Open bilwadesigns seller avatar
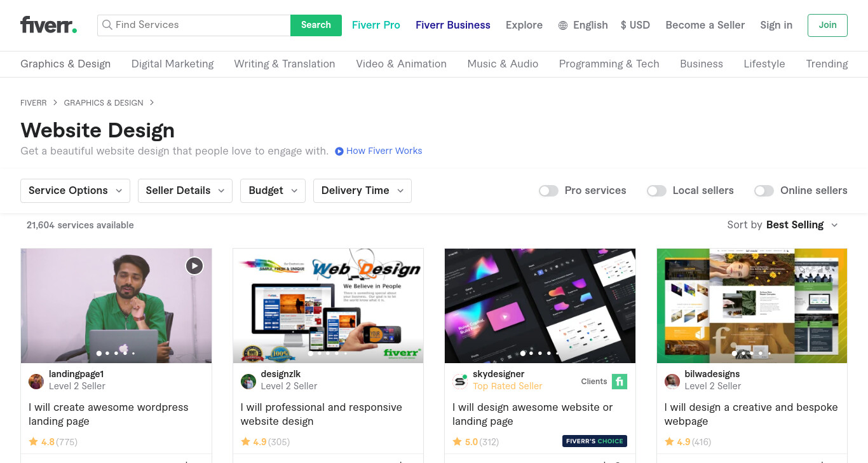The width and height of the screenshot is (868, 463). [672, 382]
